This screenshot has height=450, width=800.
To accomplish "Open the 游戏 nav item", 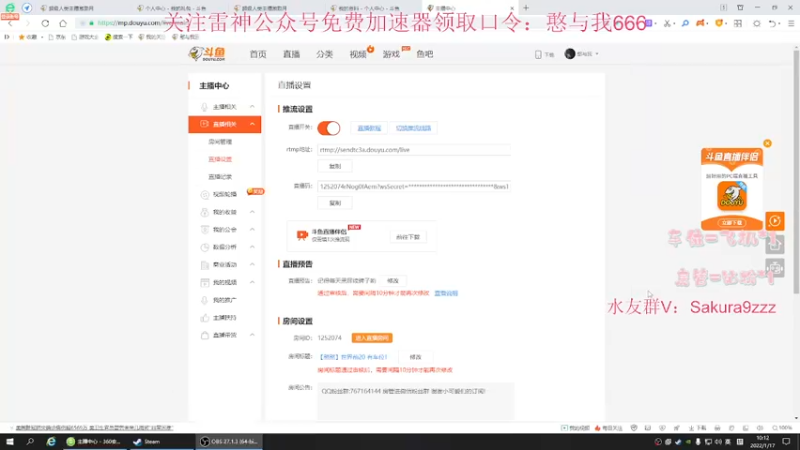I will (391, 54).
